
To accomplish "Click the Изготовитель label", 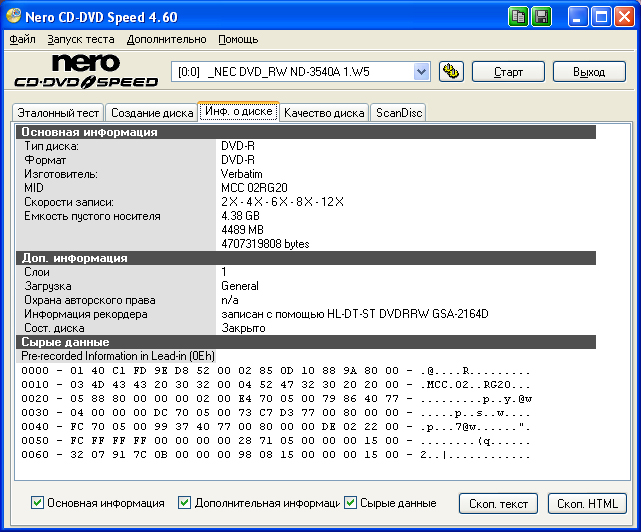I will point(61,174).
